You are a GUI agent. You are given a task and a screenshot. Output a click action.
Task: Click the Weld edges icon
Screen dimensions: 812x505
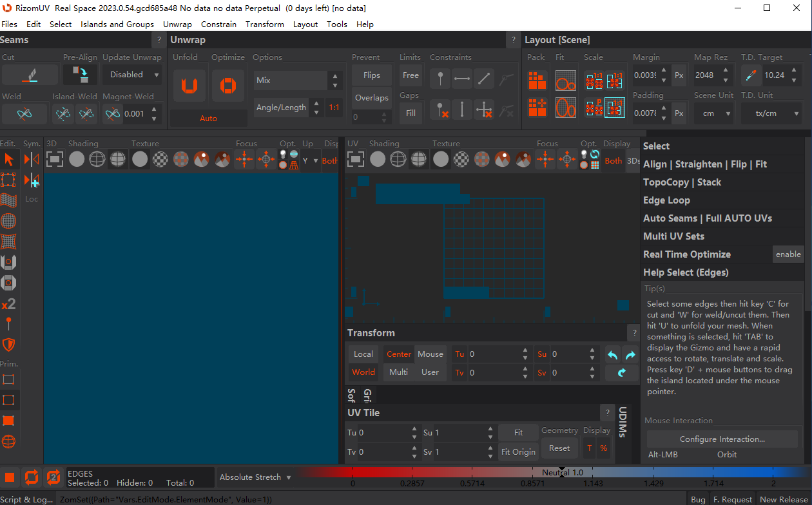tap(24, 114)
